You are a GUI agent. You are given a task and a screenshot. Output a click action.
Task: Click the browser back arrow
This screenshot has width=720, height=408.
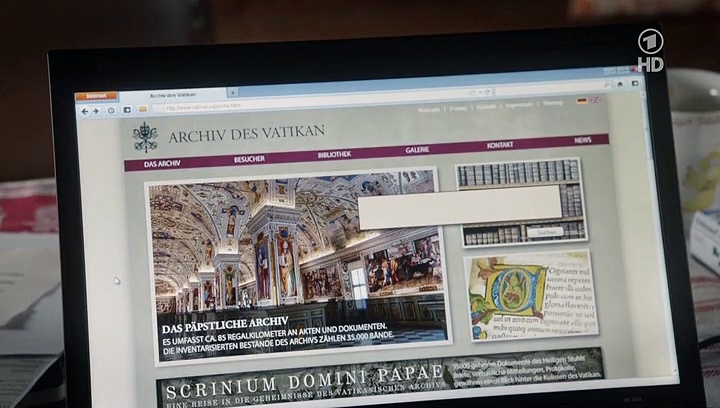pyautogui.click(x=85, y=111)
